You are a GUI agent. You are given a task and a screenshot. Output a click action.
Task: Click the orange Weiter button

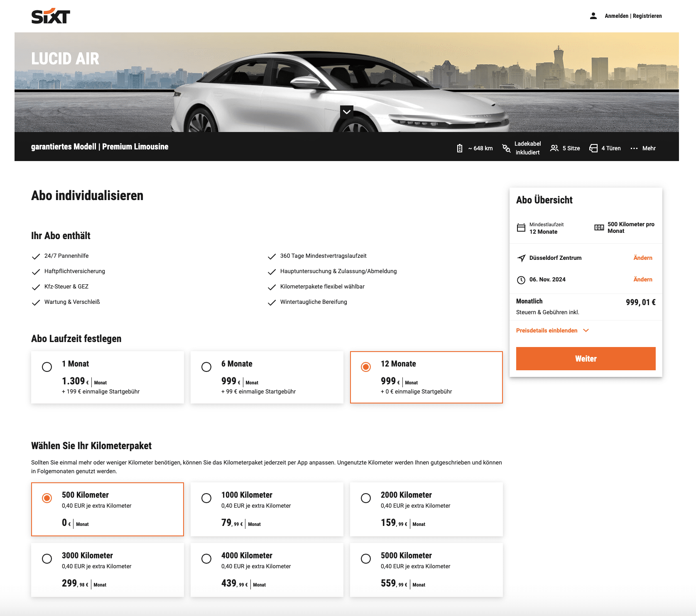(586, 359)
